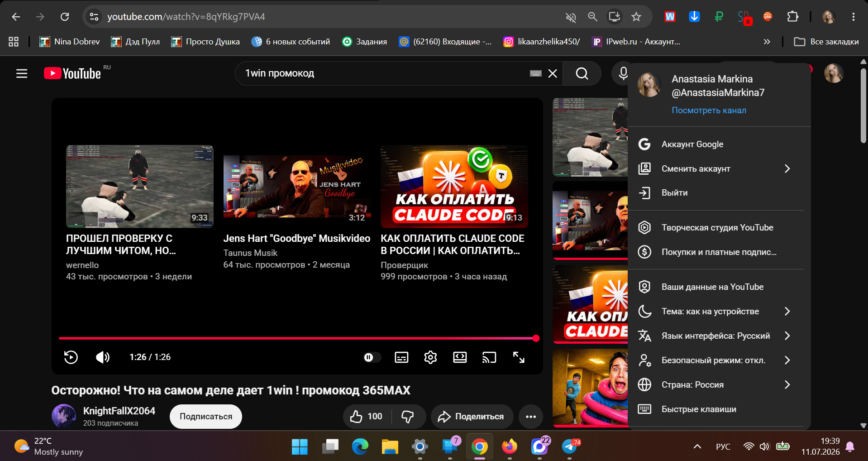Open the YouTube guide hamburger menu
The height and width of the screenshot is (461, 868).
22,73
